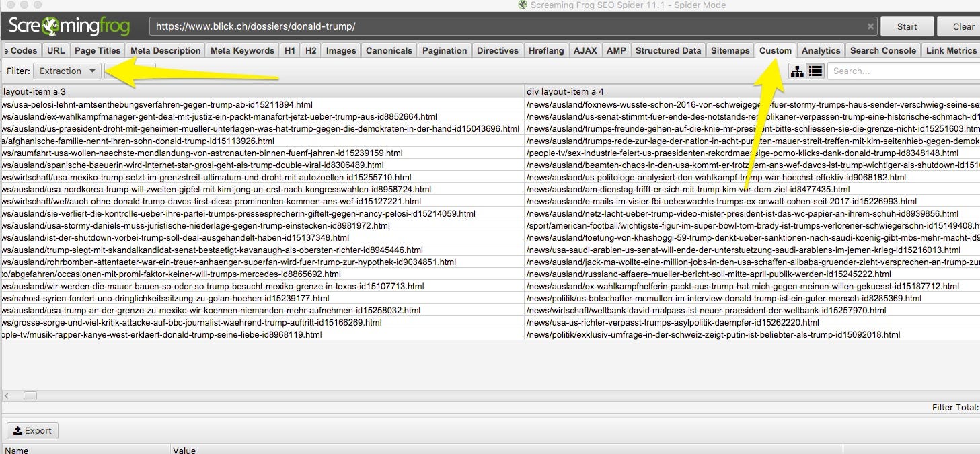Open the Images tab
This screenshot has height=454, width=980.
pos(341,50)
